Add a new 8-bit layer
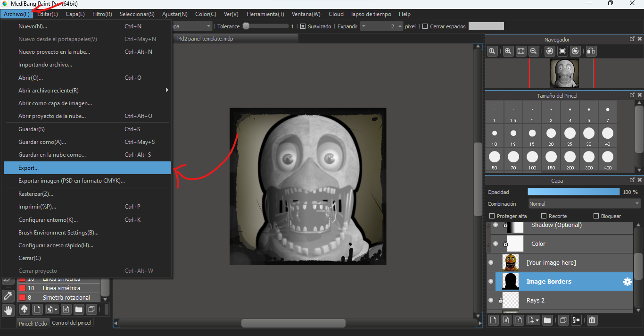The height and width of the screenshot is (336, 644). point(506,320)
